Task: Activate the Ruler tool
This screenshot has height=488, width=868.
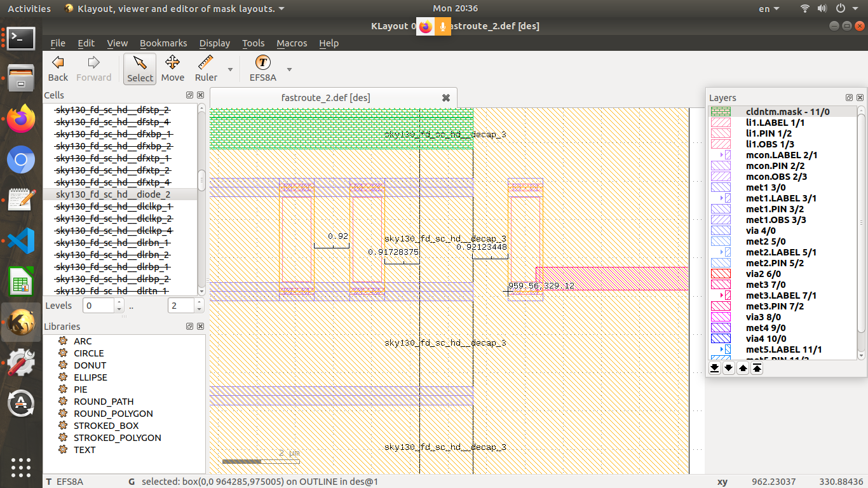Action: click(x=205, y=68)
